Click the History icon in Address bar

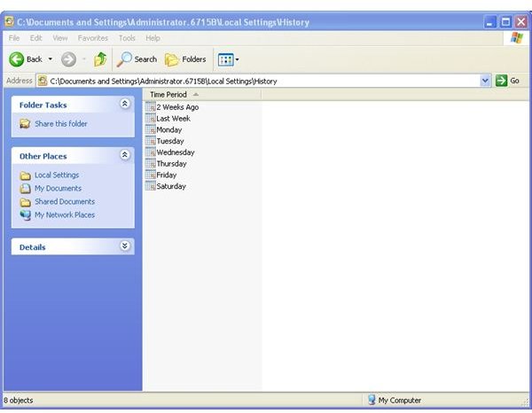point(42,81)
